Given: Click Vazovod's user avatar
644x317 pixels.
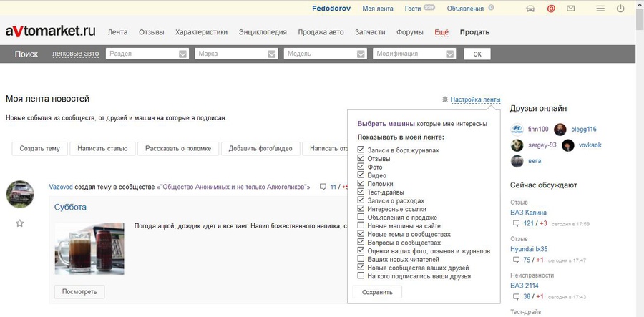Looking at the screenshot, I should pyautogui.click(x=20, y=194).
